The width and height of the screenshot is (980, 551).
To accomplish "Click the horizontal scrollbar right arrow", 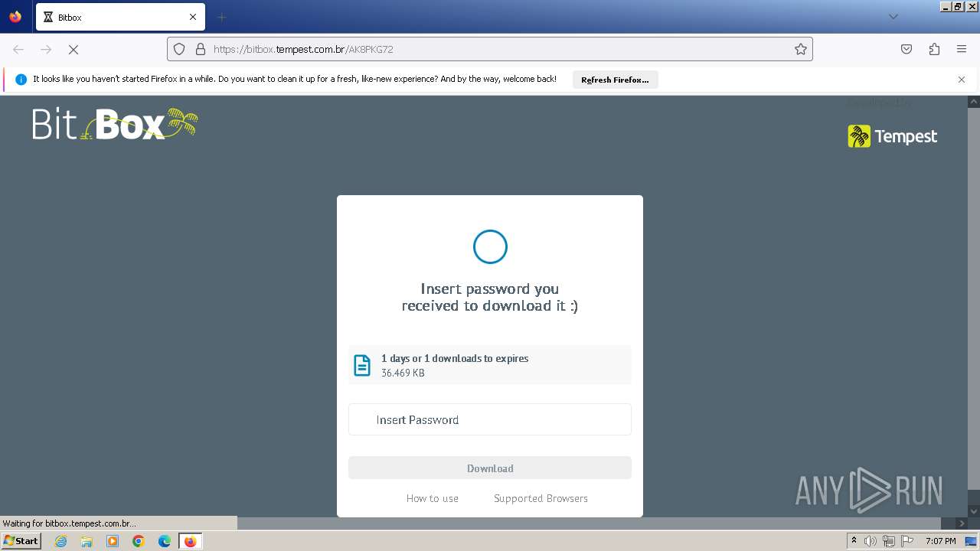I will (x=963, y=523).
